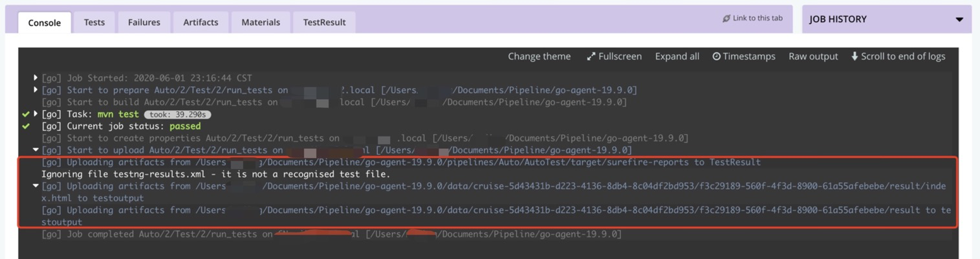The image size is (980, 259).
Task: Click the Change theme button
Action: [x=539, y=56]
